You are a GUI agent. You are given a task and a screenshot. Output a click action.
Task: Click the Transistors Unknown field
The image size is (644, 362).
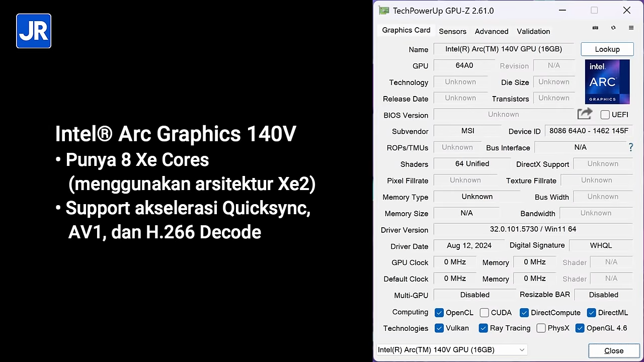(553, 98)
